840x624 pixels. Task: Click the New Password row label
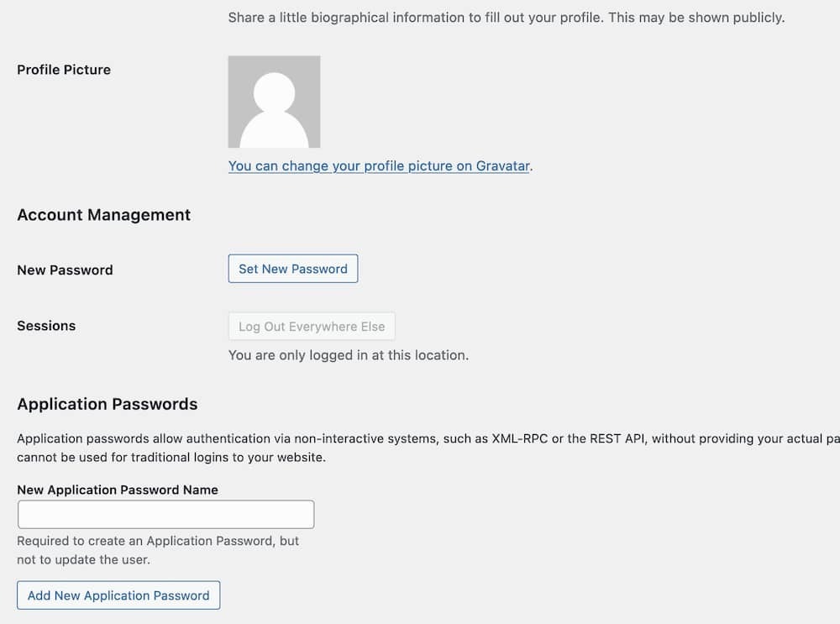tap(65, 270)
